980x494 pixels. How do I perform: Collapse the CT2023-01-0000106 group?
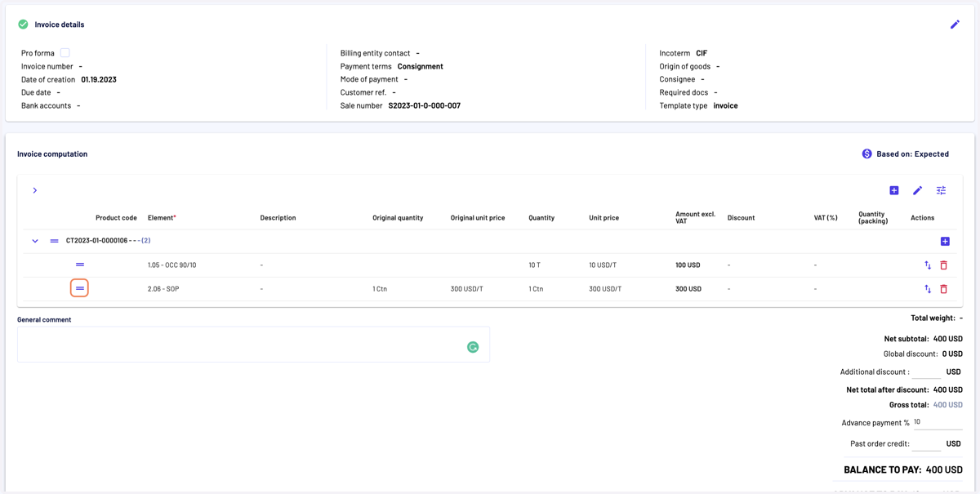35,241
